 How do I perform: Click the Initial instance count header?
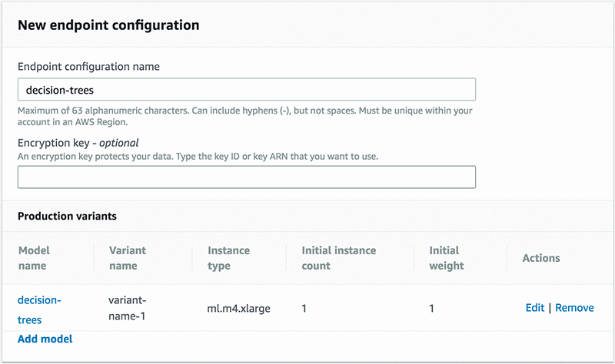pos(338,258)
